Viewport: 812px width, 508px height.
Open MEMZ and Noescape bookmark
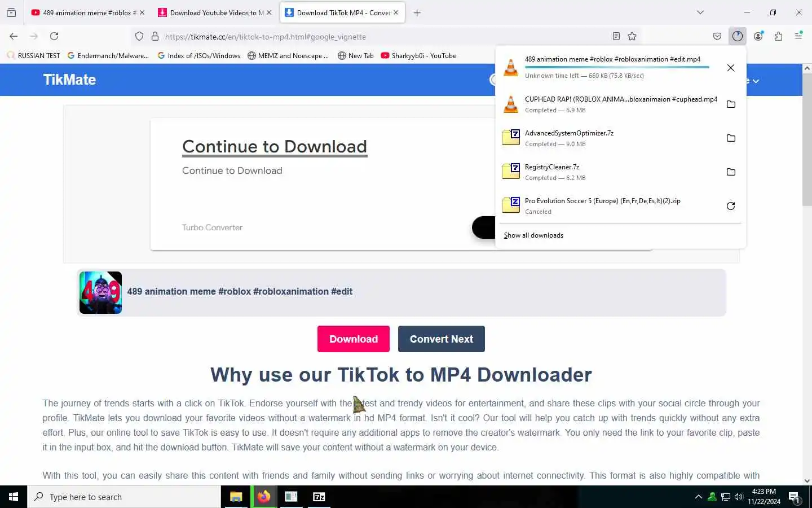click(x=288, y=55)
